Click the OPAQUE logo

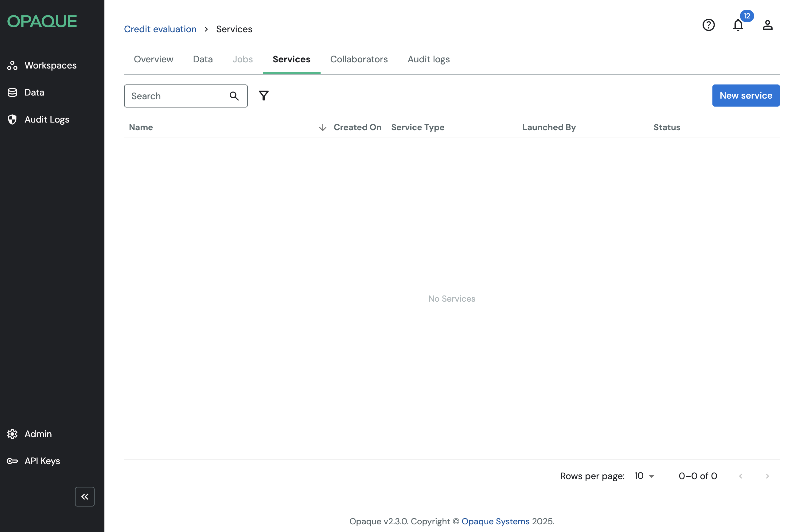coord(42,22)
